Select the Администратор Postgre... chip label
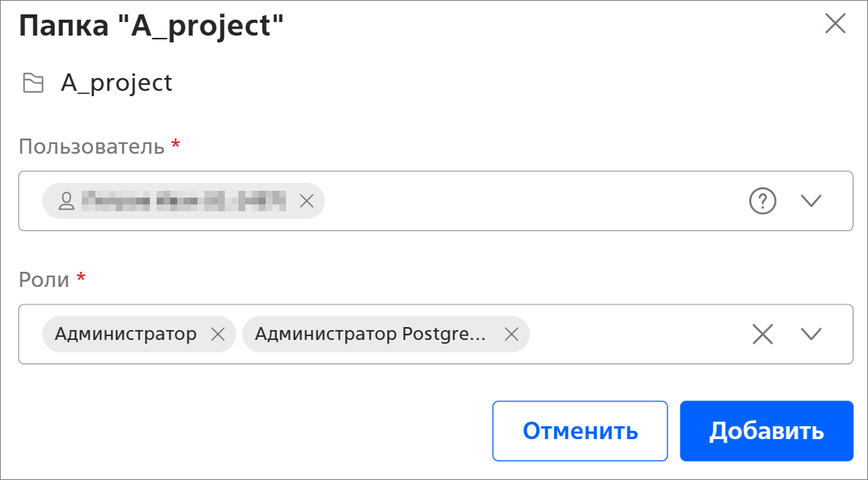 pyautogui.click(x=370, y=334)
